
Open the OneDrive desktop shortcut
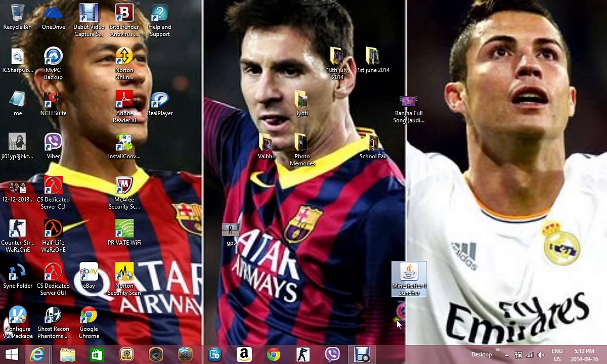pos(53,17)
